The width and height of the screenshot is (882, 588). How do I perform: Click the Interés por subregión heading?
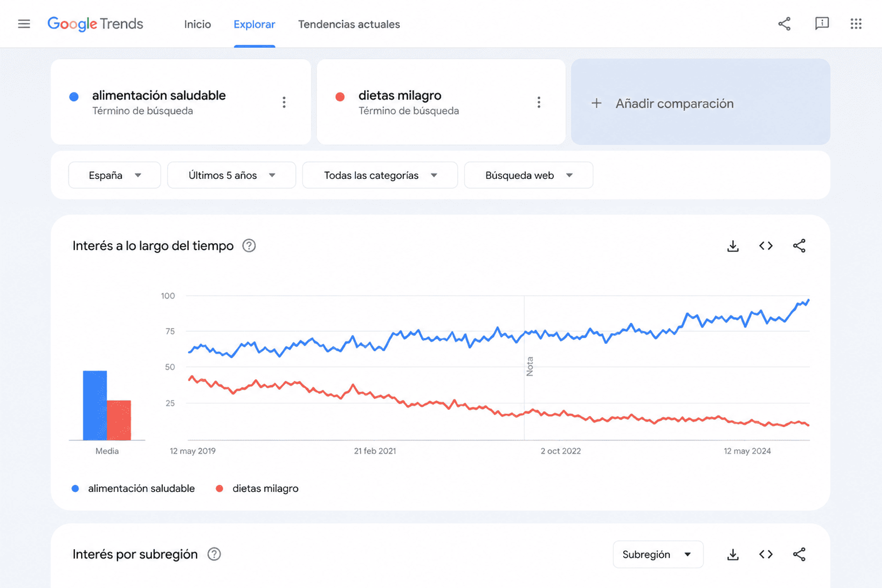pyautogui.click(x=135, y=554)
